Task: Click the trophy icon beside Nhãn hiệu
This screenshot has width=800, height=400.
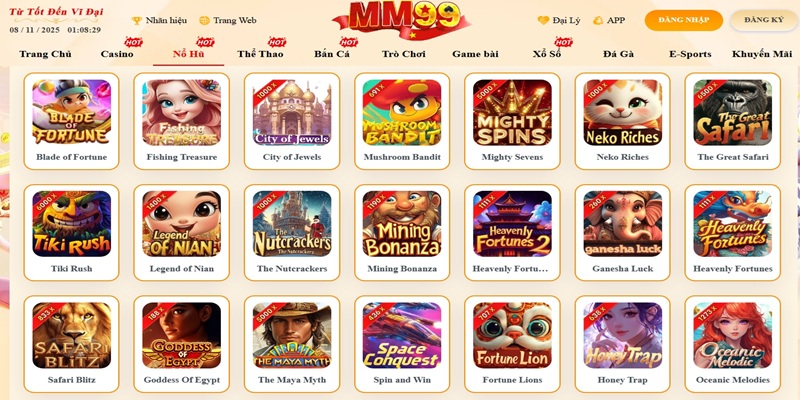Action: [137, 20]
